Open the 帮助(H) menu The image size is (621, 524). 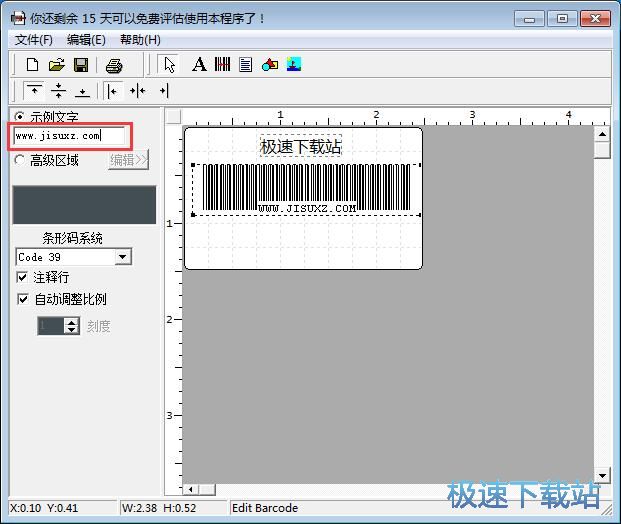pyautogui.click(x=140, y=39)
